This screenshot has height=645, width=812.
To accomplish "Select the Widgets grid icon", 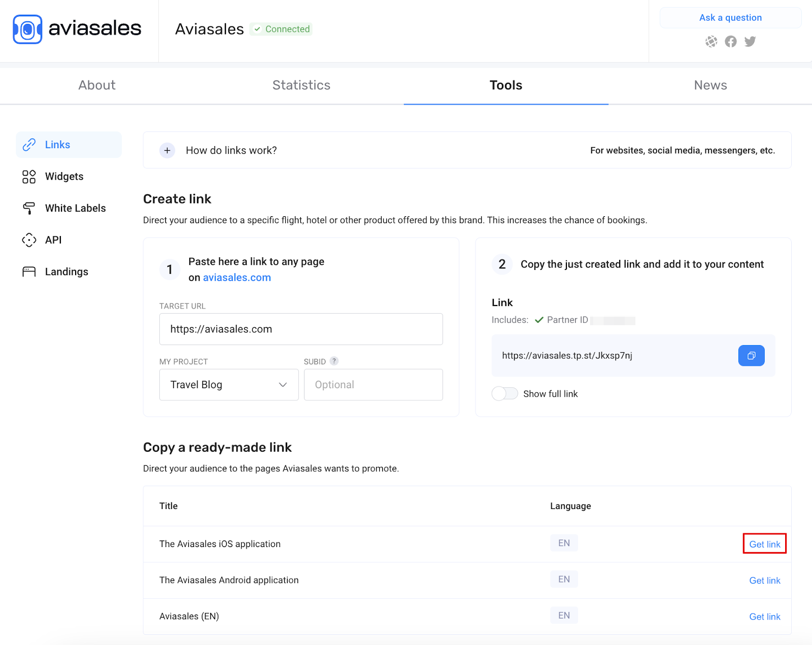I will point(29,177).
